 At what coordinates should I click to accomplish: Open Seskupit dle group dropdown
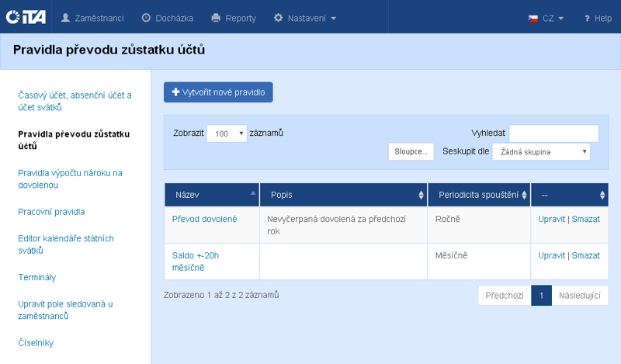(x=541, y=152)
